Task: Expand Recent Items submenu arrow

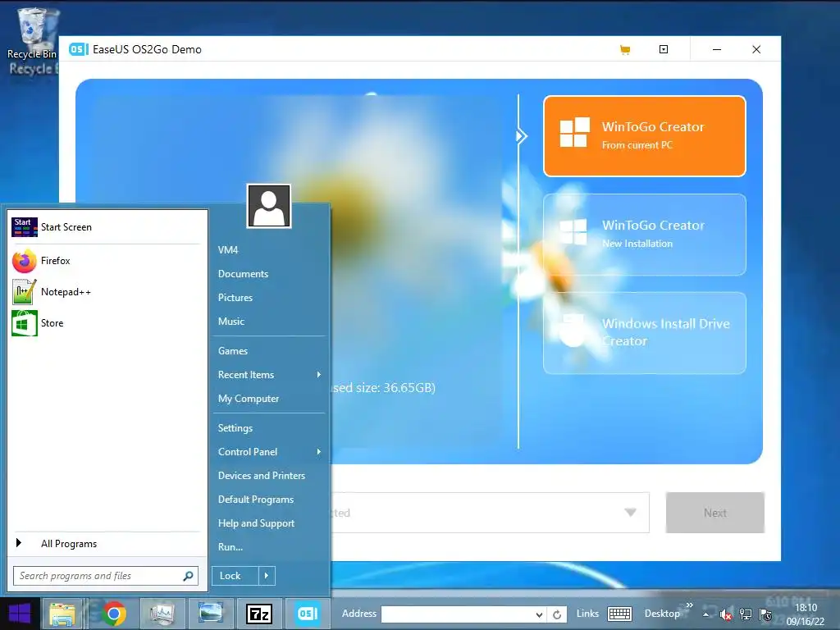Action: pyautogui.click(x=319, y=375)
